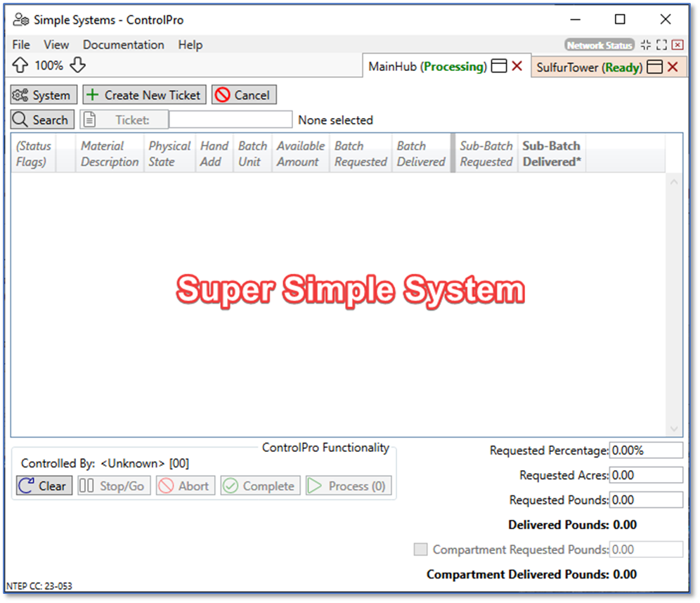Click the Requested Acres input field

(646, 475)
